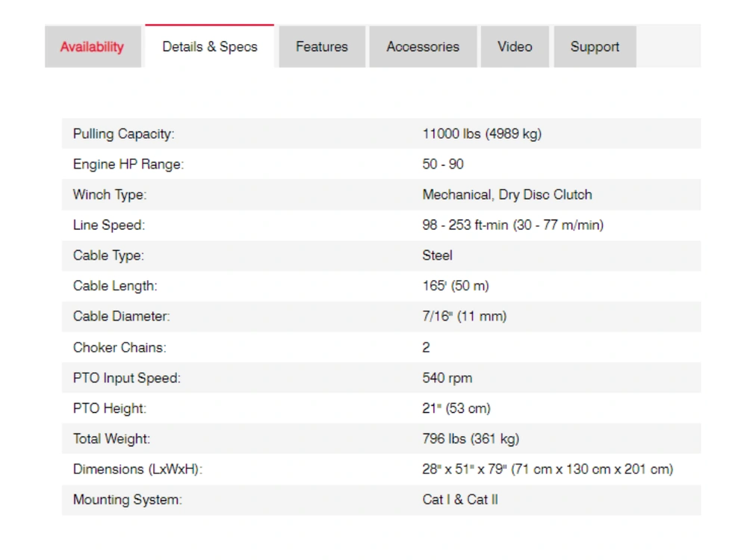Click the Cable Length label

click(x=115, y=286)
